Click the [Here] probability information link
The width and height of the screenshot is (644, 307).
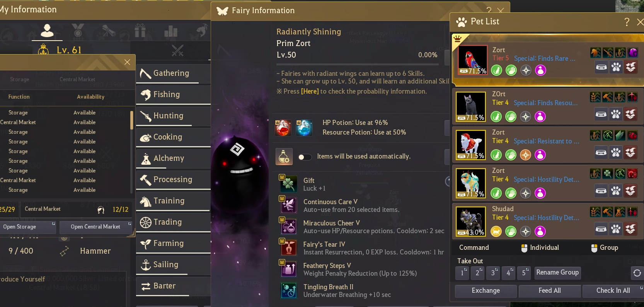click(x=310, y=92)
